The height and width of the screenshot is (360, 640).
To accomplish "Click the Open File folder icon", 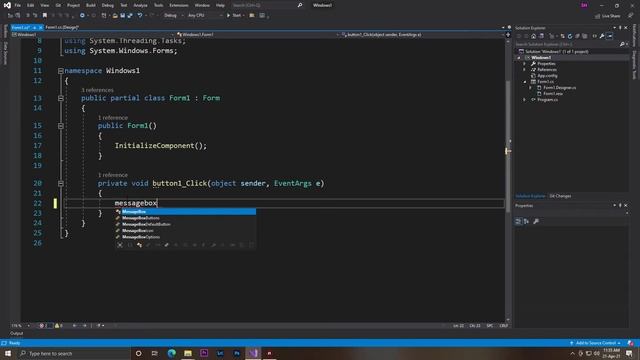I will 115,16.
